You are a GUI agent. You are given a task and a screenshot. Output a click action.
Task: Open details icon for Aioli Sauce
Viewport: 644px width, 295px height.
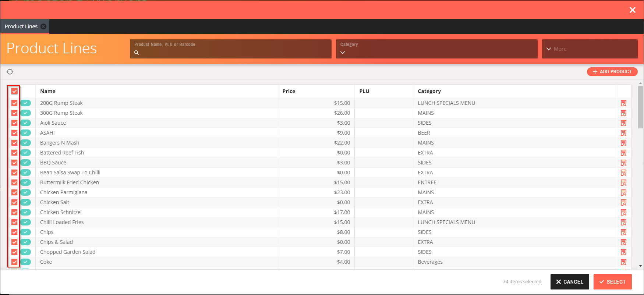coord(623,123)
